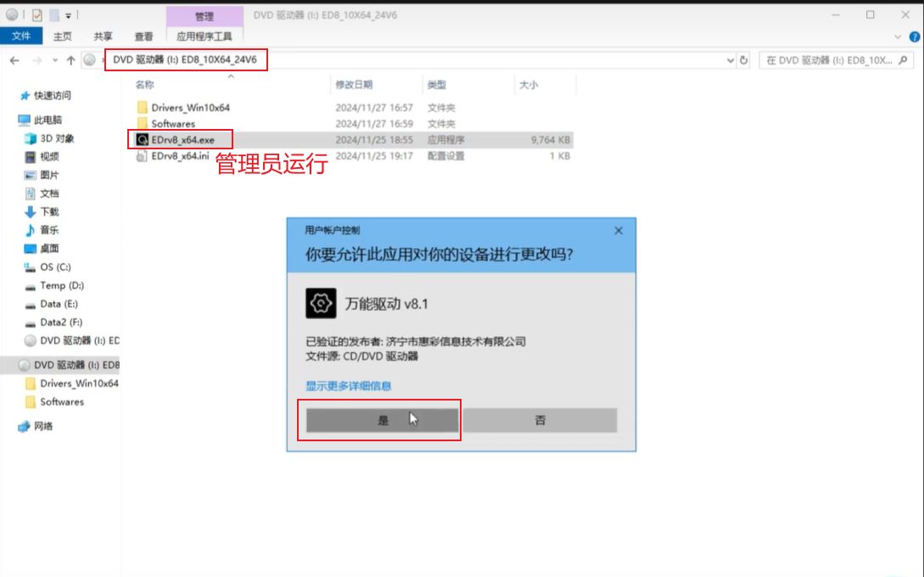
Task: Go up one folder level with the up arrow
Action: (x=70, y=60)
